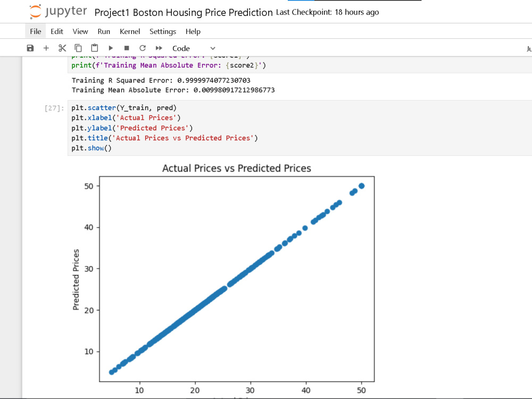Open the Kernel menu
This screenshot has width=532, height=399.
[130, 31]
